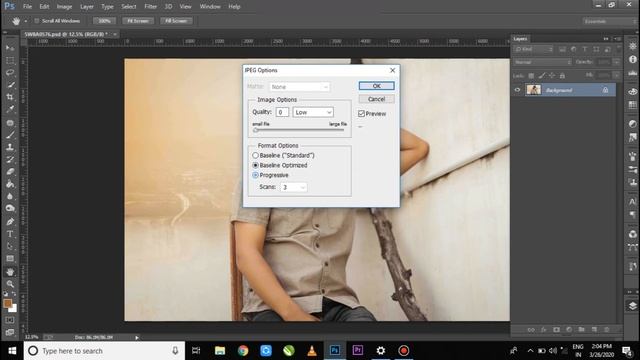Viewport: 640px width, 360px height.
Task: Select the Crop tool
Action: (10, 97)
